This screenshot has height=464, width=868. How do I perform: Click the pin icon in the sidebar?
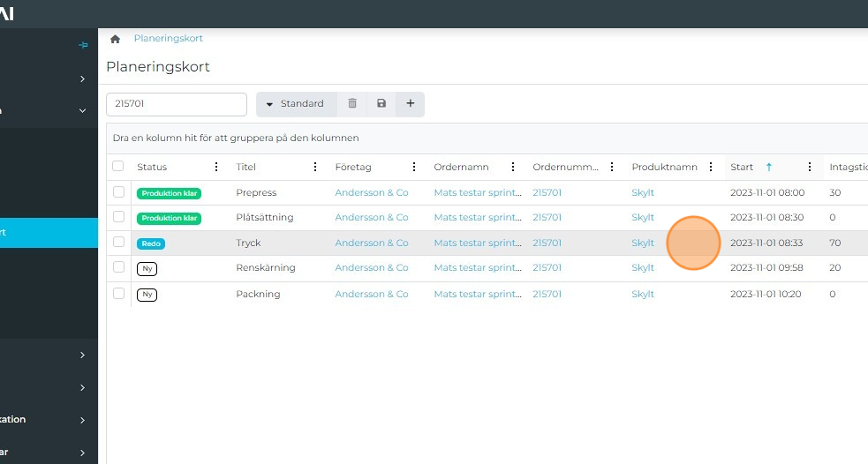tap(83, 45)
